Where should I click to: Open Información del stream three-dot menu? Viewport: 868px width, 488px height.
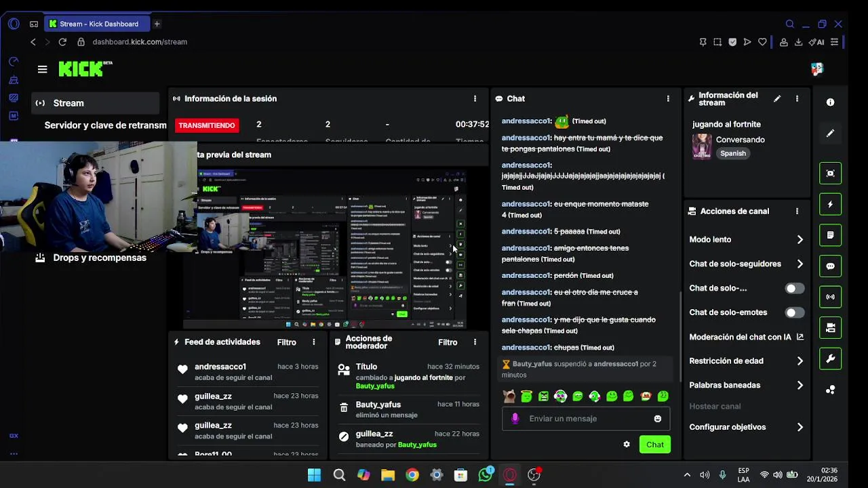tap(797, 98)
